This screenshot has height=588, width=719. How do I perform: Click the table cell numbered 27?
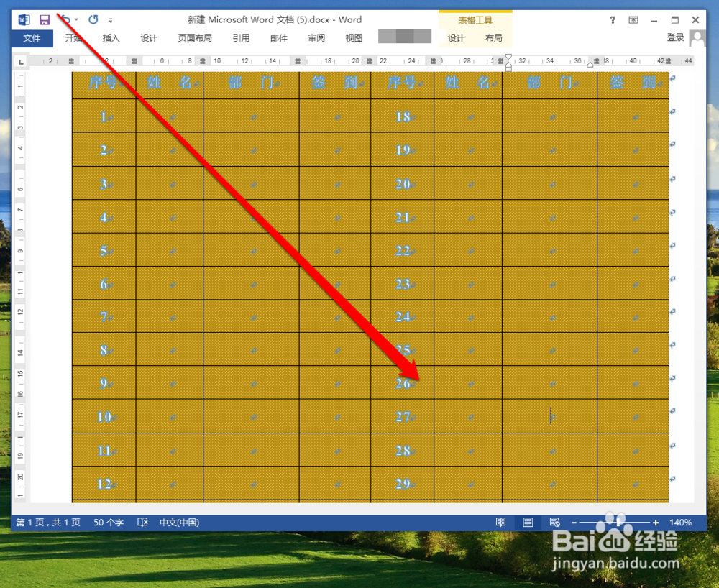403,417
